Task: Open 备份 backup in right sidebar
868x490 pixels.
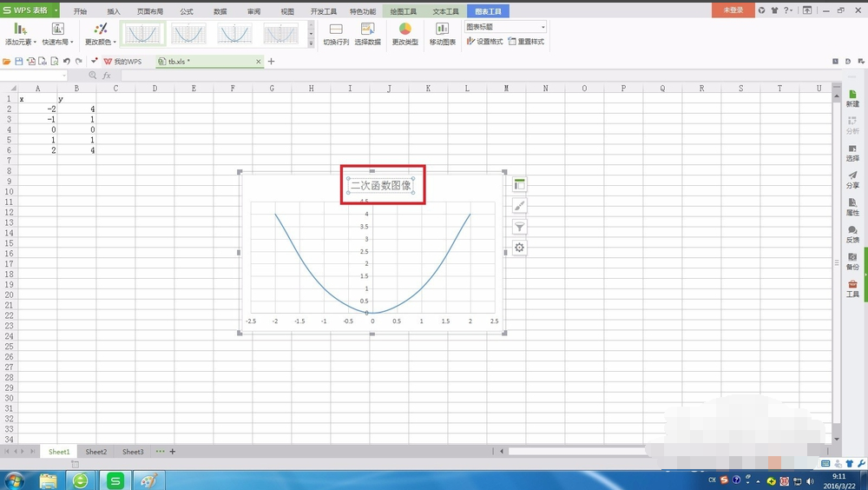Action: [852, 261]
